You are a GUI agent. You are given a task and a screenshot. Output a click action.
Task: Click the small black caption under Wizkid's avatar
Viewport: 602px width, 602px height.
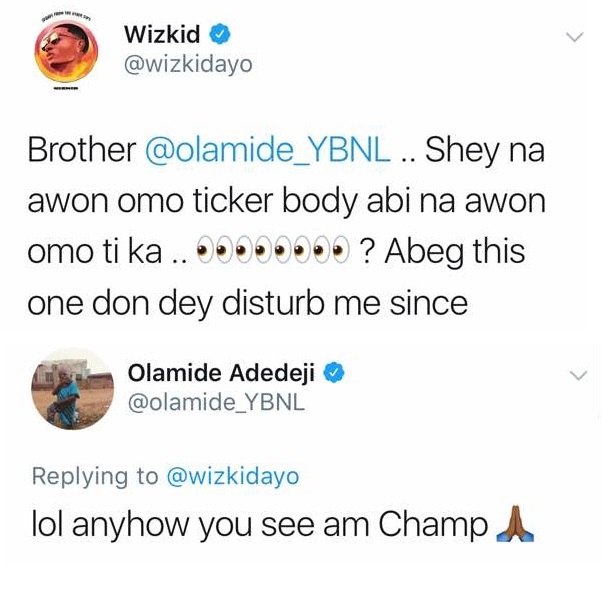66,89
